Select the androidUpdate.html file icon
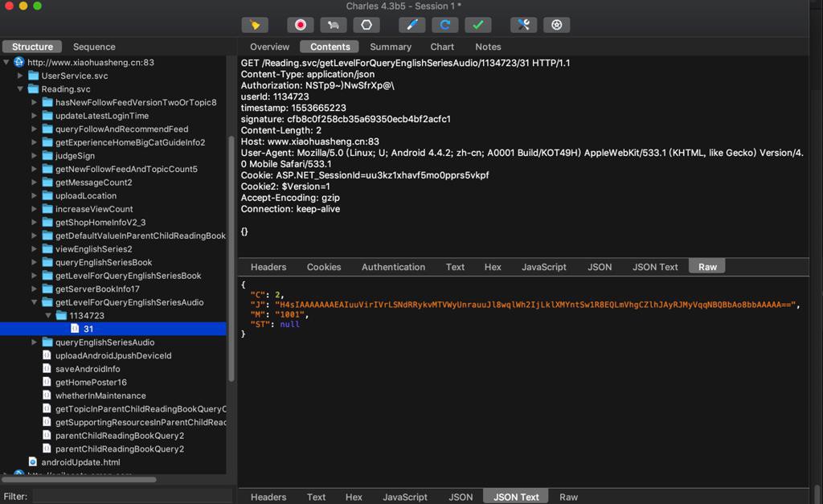This screenshot has height=504, width=823. (33, 462)
